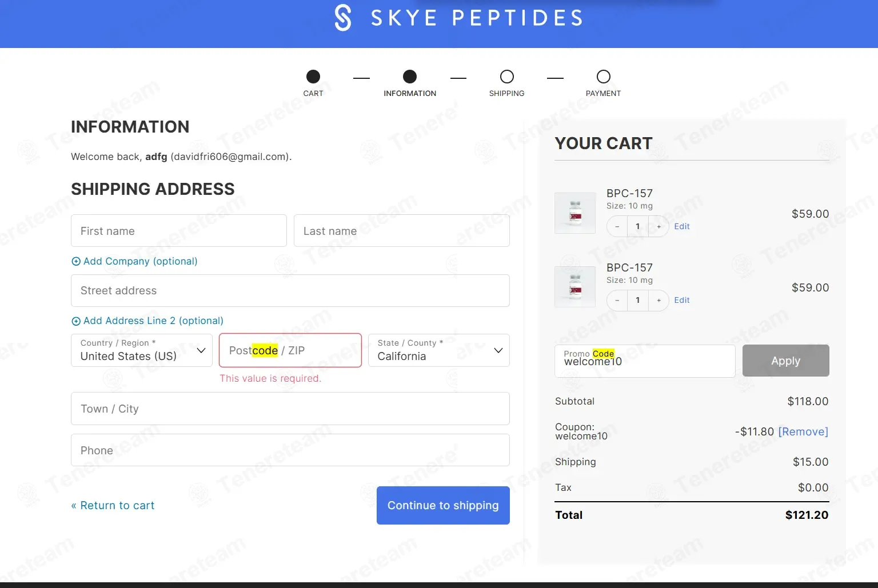Click Return to cart link

(113, 505)
